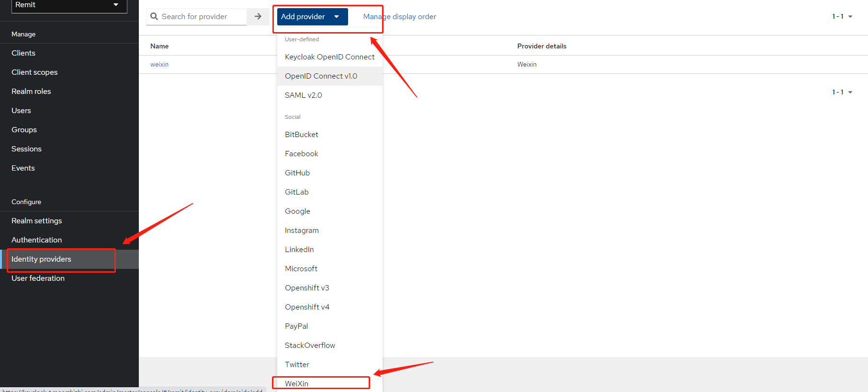Select Keycloak OpenID Connect option
The height and width of the screenshot is (392, 868).
pos(329,57)
